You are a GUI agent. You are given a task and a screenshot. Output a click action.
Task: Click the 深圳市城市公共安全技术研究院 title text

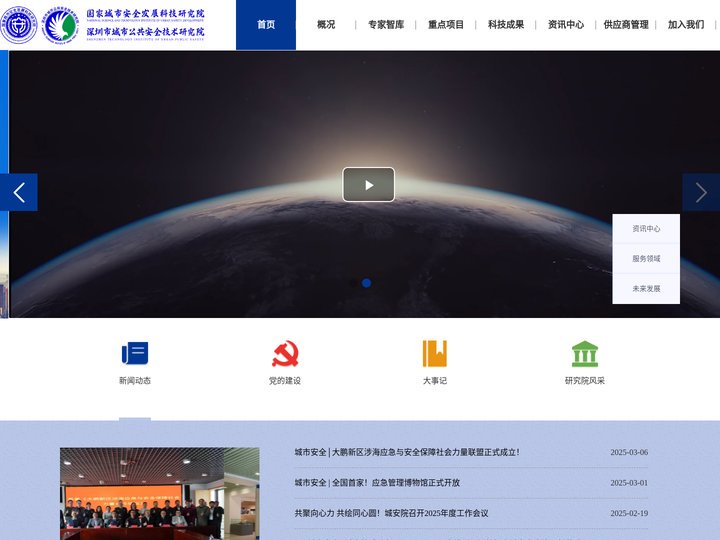(x=146, y=32)
